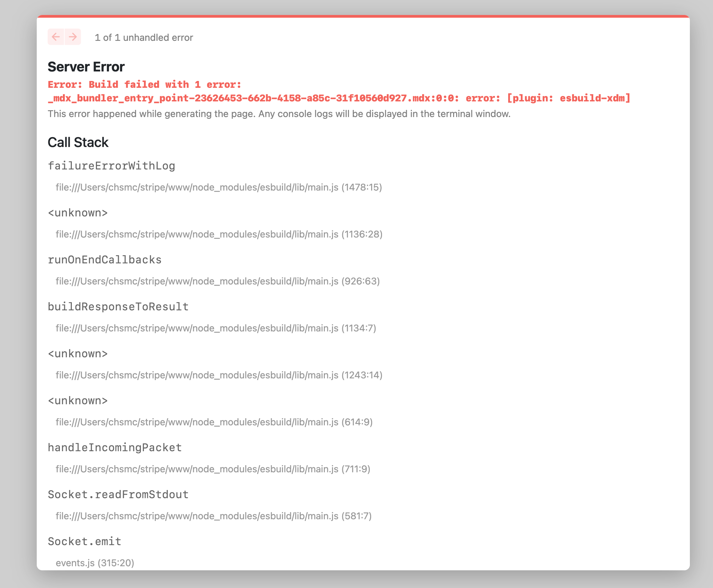Click the Server Error heading
This screenshot has width=713, height=588.
click(86, 67)
